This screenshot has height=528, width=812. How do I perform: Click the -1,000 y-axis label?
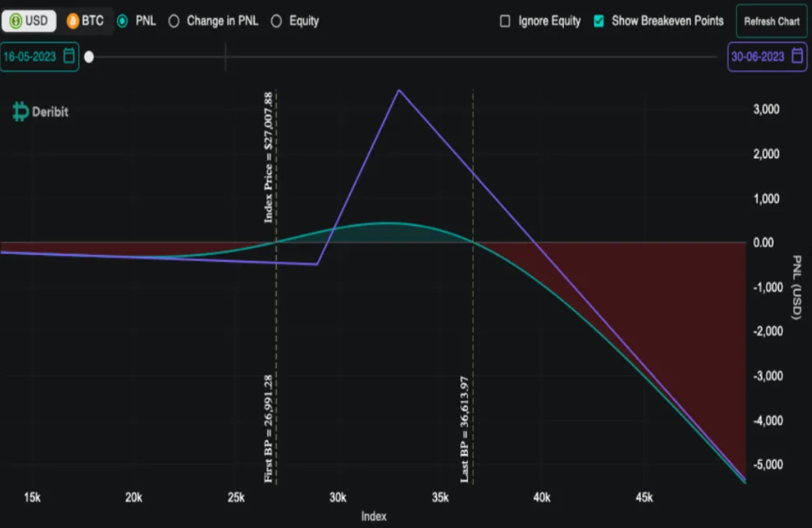tap(768, 287)
